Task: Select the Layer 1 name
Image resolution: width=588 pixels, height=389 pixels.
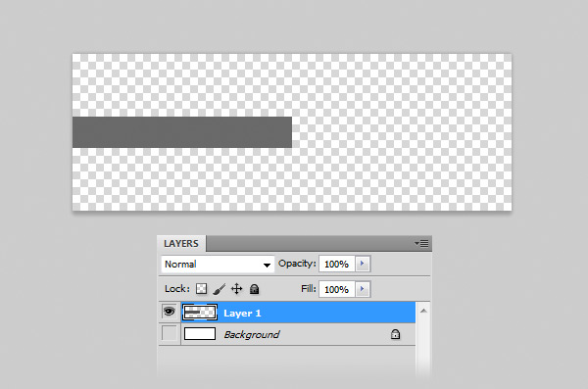Action: coord(242,314)
